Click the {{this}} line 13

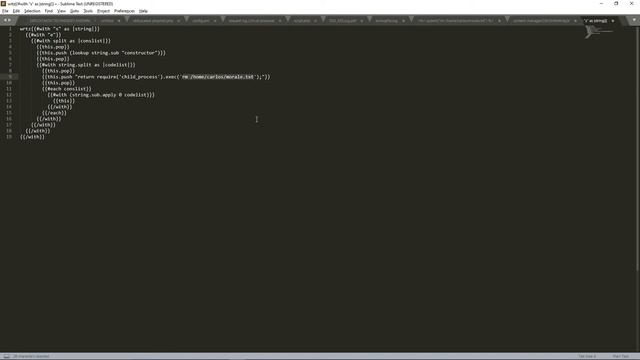(x=64, y=101)
